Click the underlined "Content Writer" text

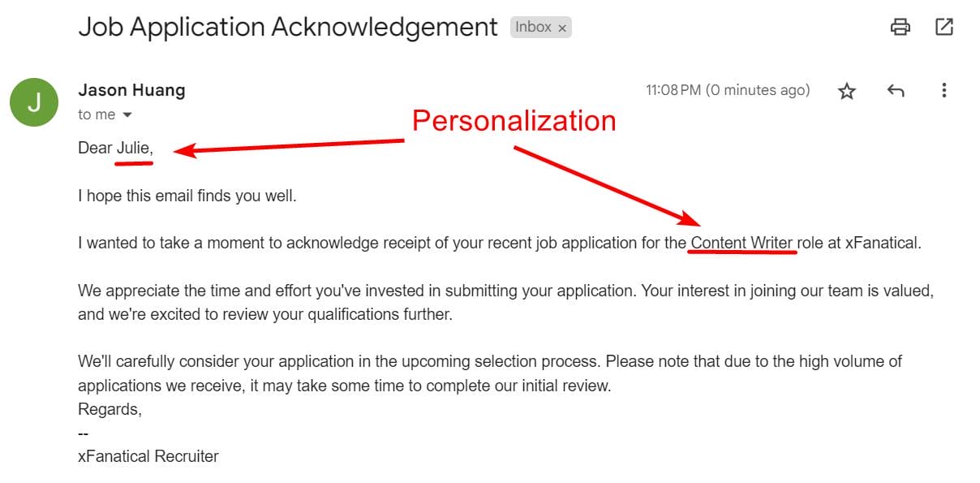tap(741, 243)
